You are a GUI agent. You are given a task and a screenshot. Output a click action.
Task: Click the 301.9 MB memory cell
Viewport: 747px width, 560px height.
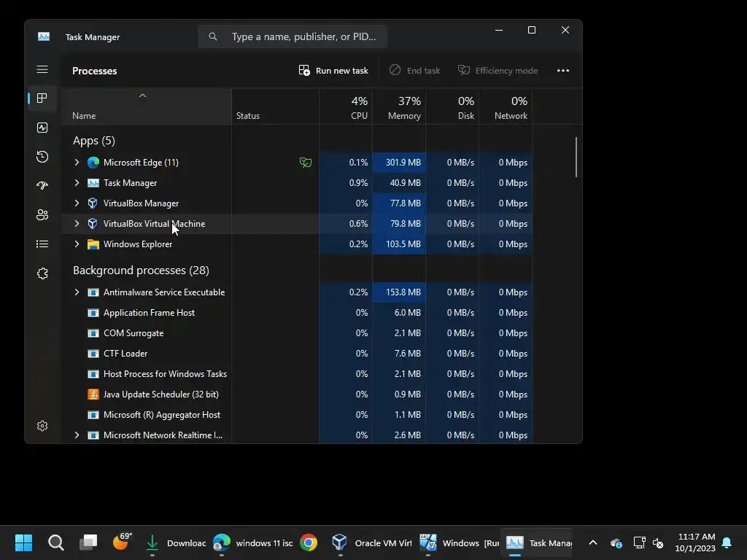click(399, 163)
